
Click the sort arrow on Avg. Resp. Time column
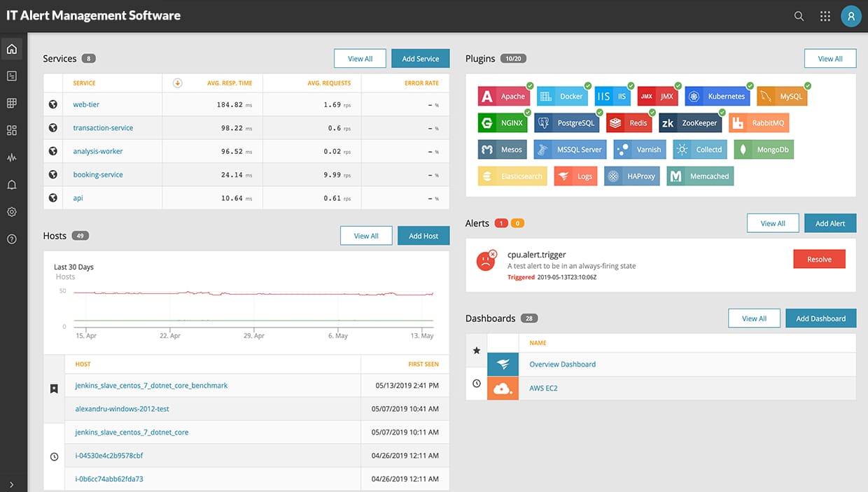(177, 82)
